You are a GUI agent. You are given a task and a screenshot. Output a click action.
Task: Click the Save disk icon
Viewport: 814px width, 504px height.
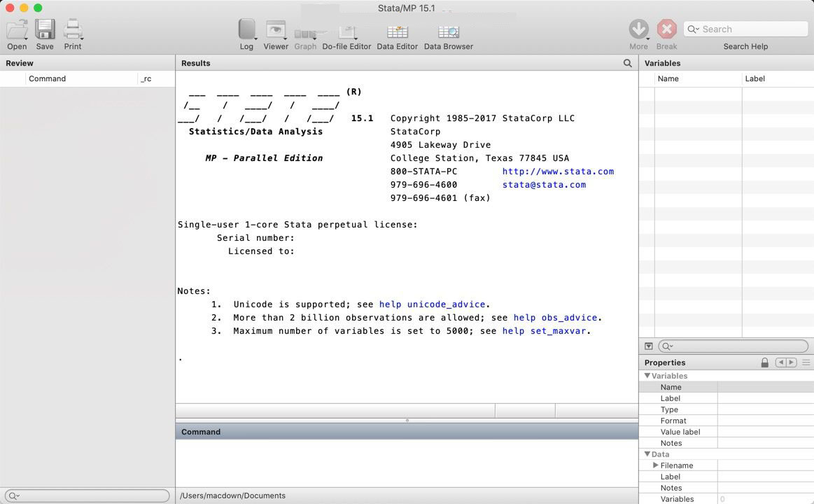pos(45,29)
